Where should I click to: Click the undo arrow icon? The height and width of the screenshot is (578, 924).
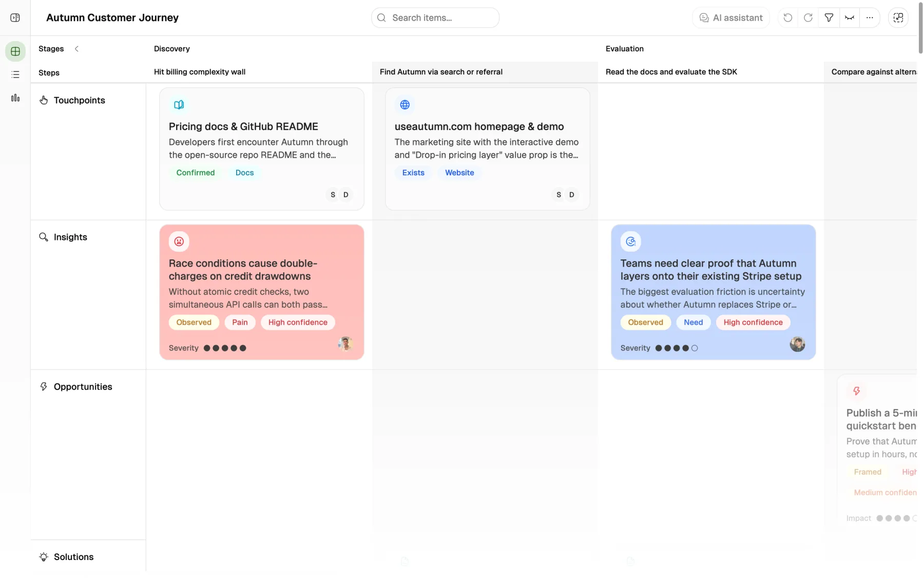(788, 17)
